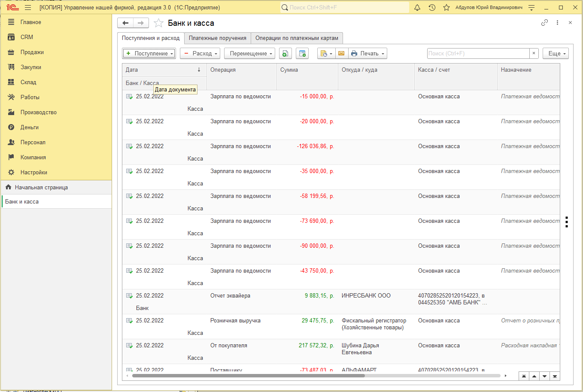
Task: Add Банк и касса to favorites star
Action: 158,23
